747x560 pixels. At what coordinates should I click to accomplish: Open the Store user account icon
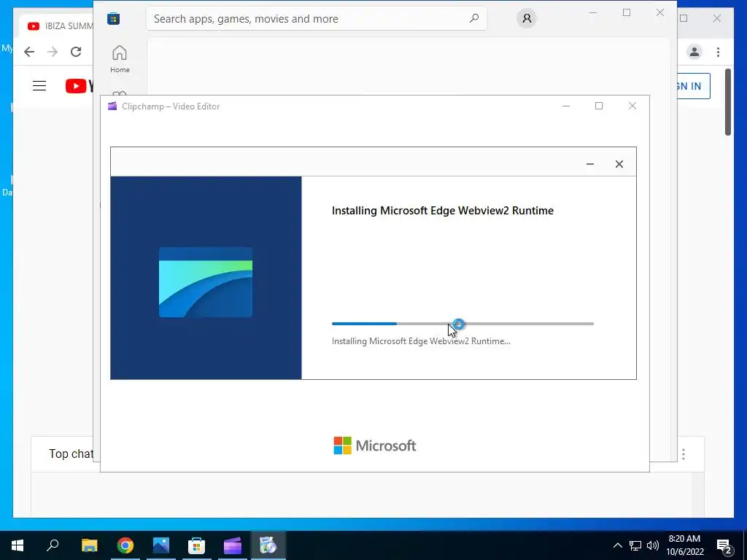click(527, 18)
